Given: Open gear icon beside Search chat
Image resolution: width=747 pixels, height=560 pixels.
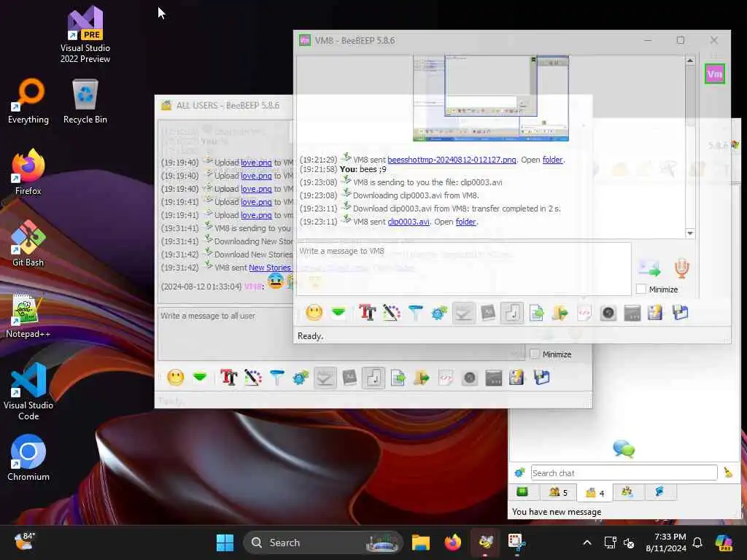Looking at the screenshot, I should pyautogui.click(x=519, y=472).
